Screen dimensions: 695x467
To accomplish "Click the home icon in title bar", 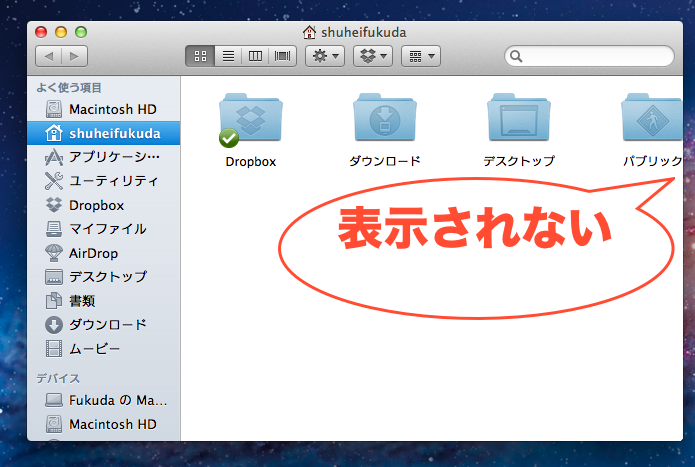I will click(x=309, y=32).
